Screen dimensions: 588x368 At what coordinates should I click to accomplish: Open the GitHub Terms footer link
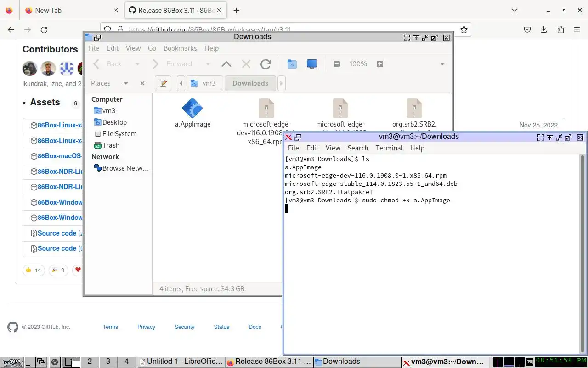[x=110, y=327]
